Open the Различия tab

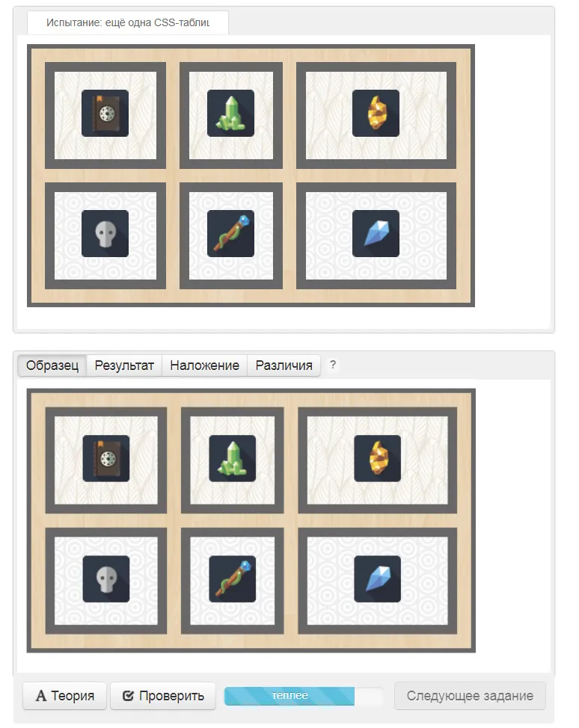point(284,365)
